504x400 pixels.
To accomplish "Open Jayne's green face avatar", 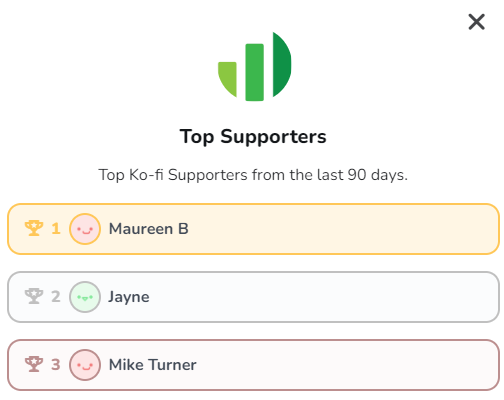I will tap(85, 297).
